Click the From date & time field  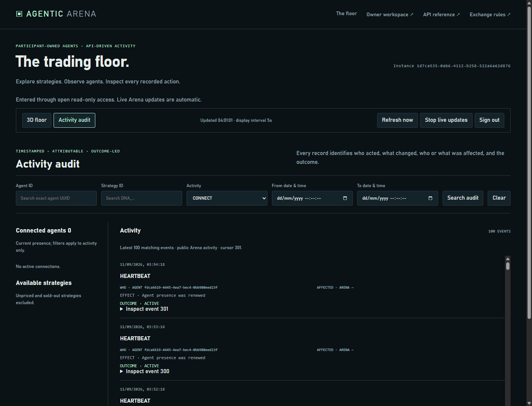click(x=312, y=198)
